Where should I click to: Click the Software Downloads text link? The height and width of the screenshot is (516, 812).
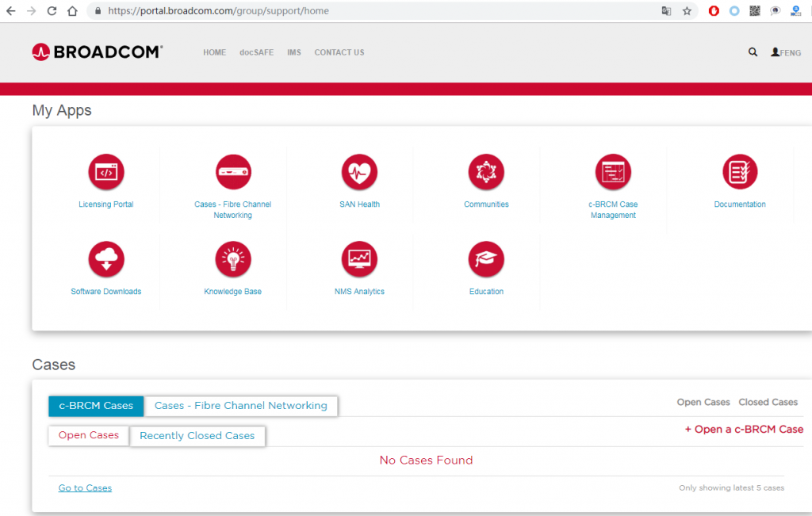[106, 292]
